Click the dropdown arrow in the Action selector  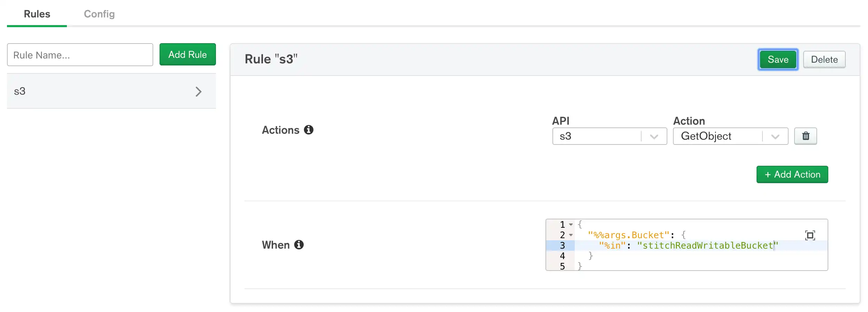775,136
